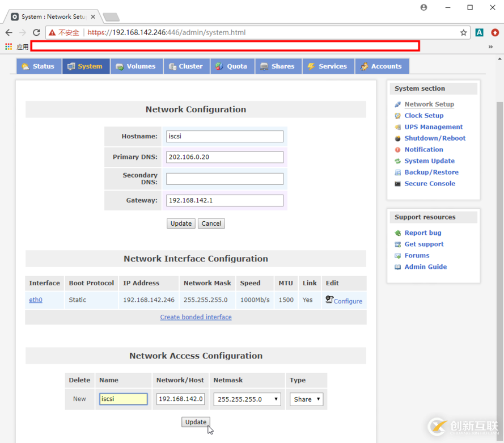Click the teal A extension icon
The width and height of the screenshot is (504, 443).
coord(479,32)
